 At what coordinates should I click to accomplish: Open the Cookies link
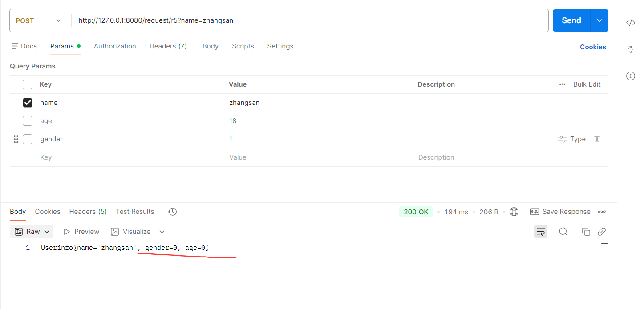click(x=593, y=47)
